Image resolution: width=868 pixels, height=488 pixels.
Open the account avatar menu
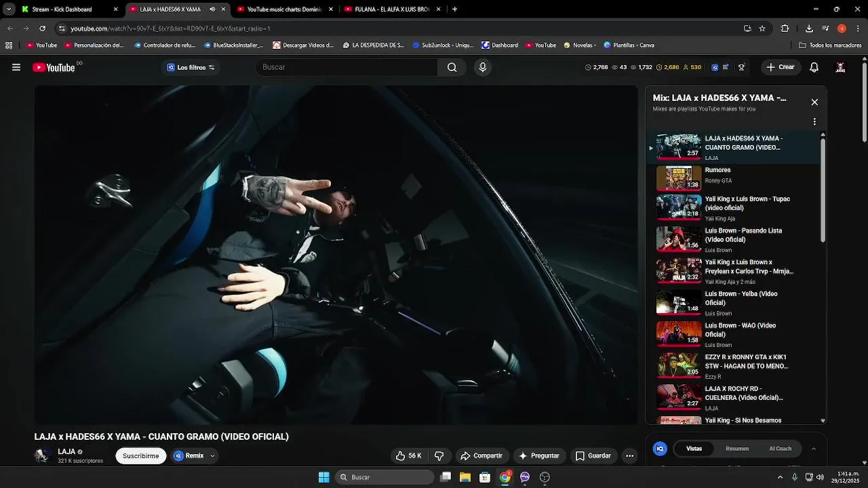(x=840, y=67)
